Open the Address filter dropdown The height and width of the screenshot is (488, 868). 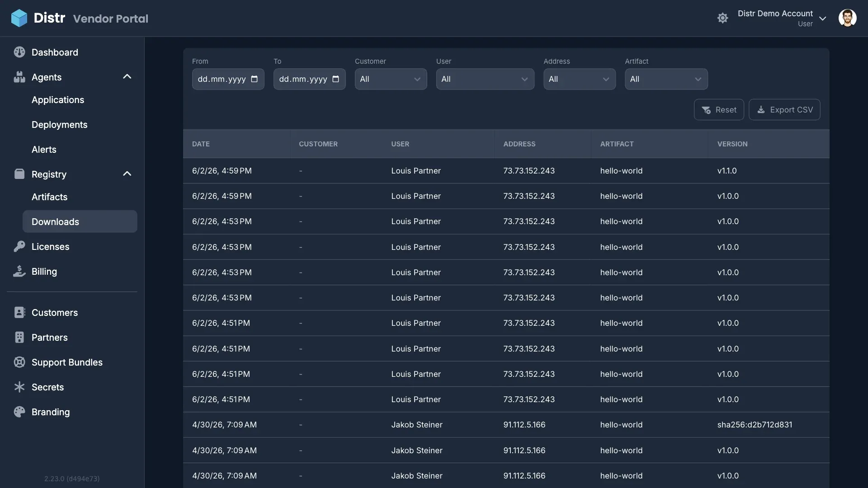580,79
